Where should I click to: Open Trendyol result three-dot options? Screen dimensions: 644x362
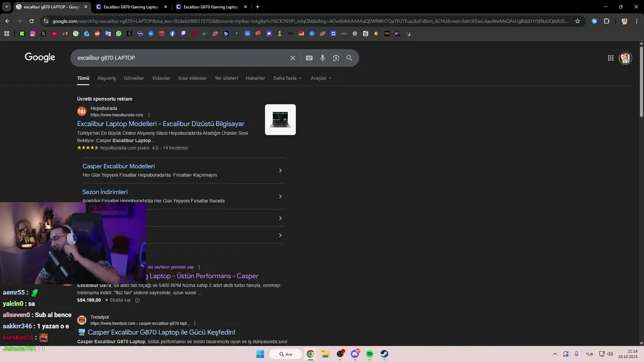[195, 323]
